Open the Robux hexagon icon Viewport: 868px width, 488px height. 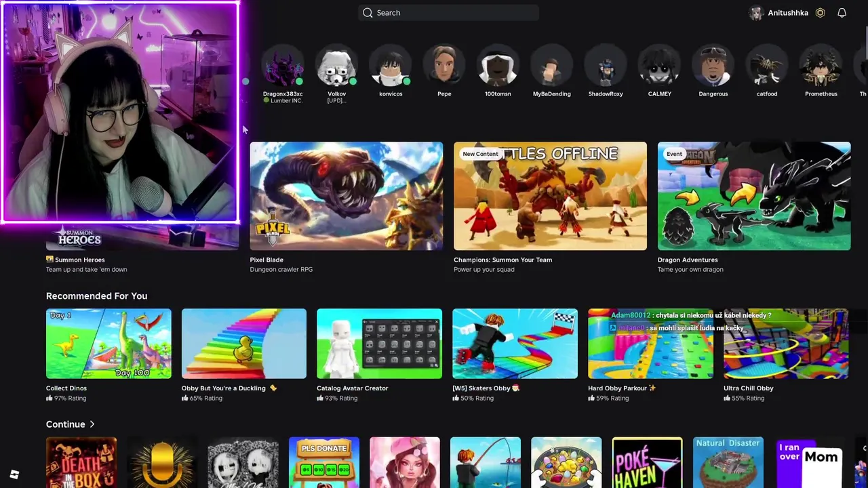point(820,13)
